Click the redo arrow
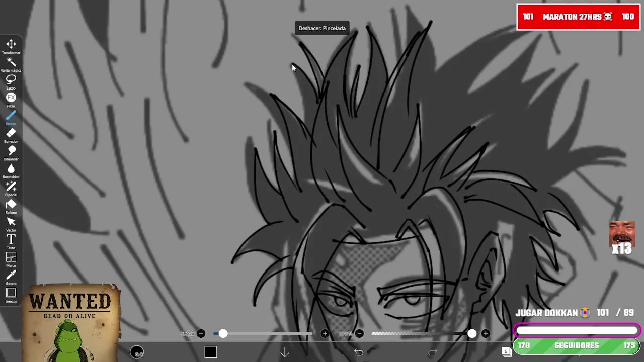The height and width of the screenshot is (362, 644). click(433, 352)
